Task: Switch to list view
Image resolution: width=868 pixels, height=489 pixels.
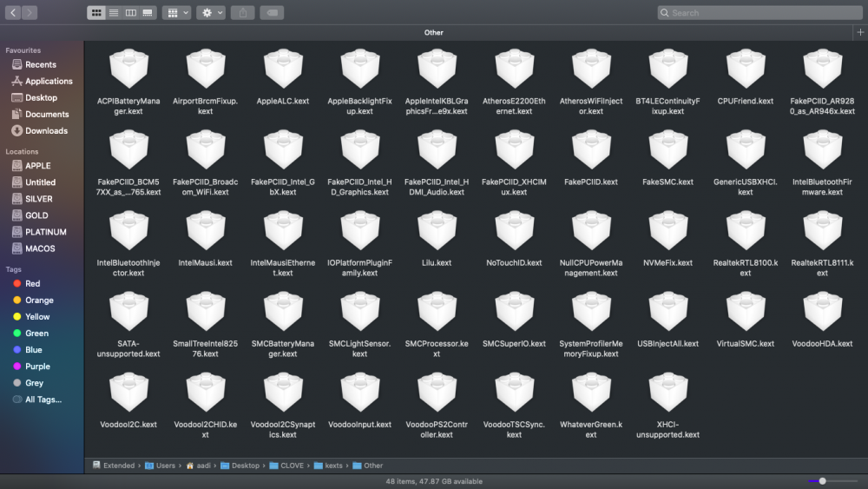Action: (x=114, y=12)
